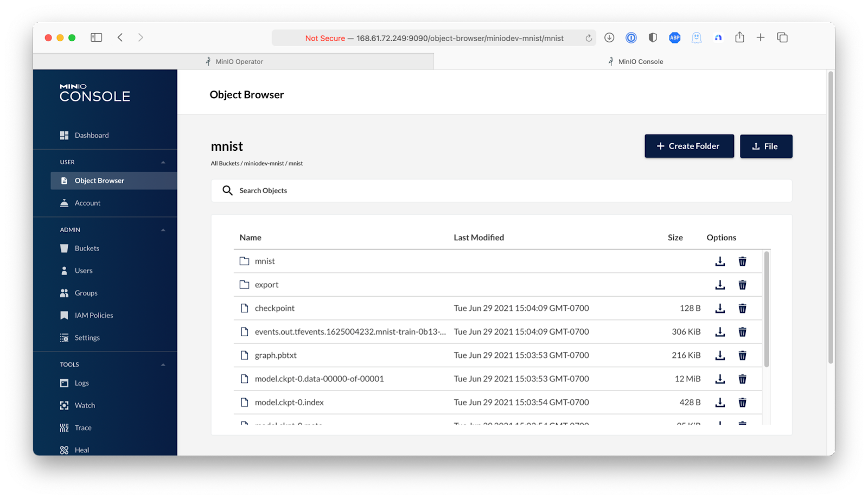The height and width of the screenshot is (499, 868).
Task: Click the trash icon for export folder
Action: pos(742,285)
